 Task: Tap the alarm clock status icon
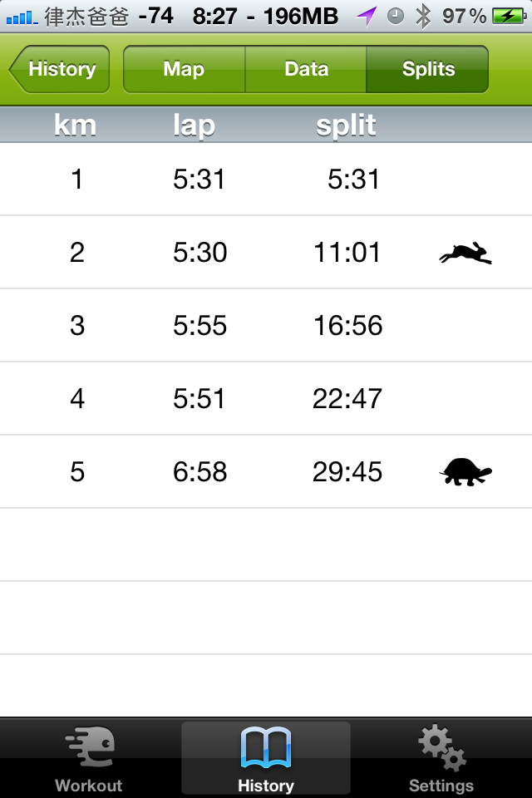tap(396, 16)
